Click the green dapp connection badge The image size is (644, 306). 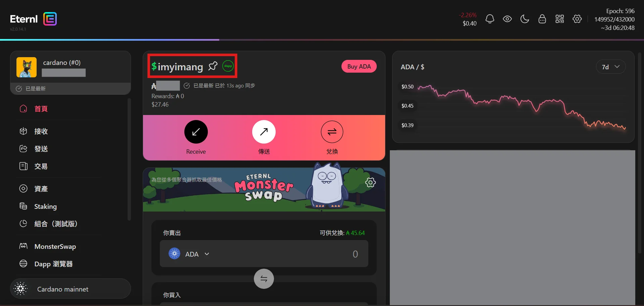228,66
